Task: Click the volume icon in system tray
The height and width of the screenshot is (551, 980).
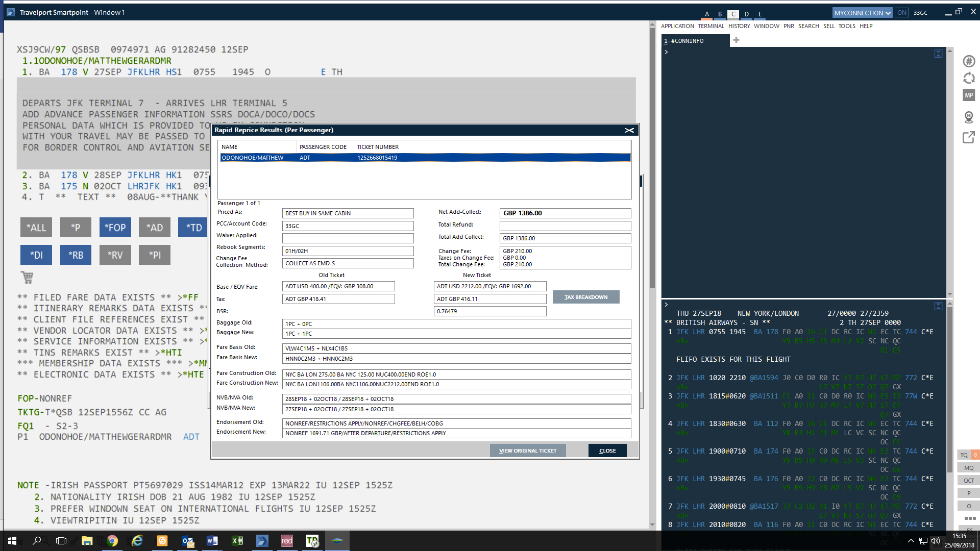Action: (x=935, y=541)
